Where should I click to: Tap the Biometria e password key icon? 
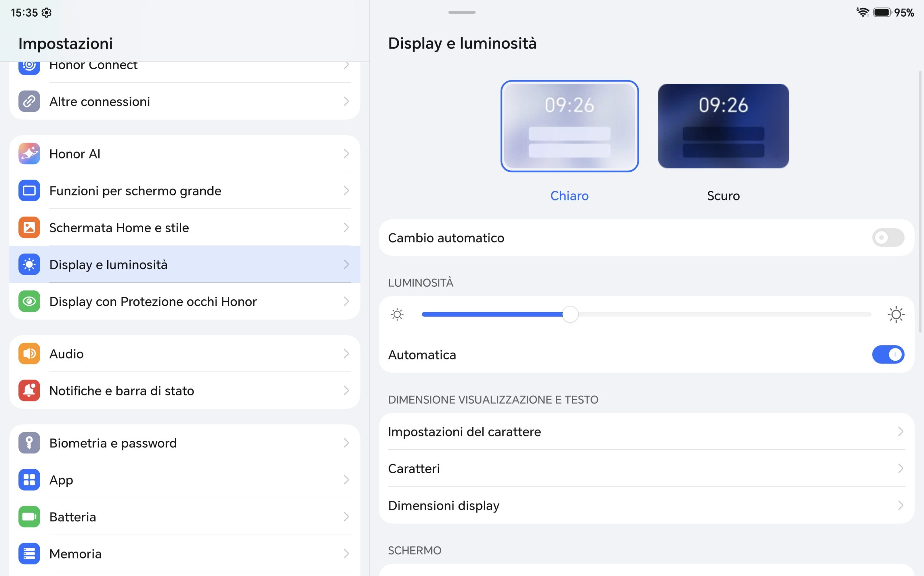tap(29, 443)
